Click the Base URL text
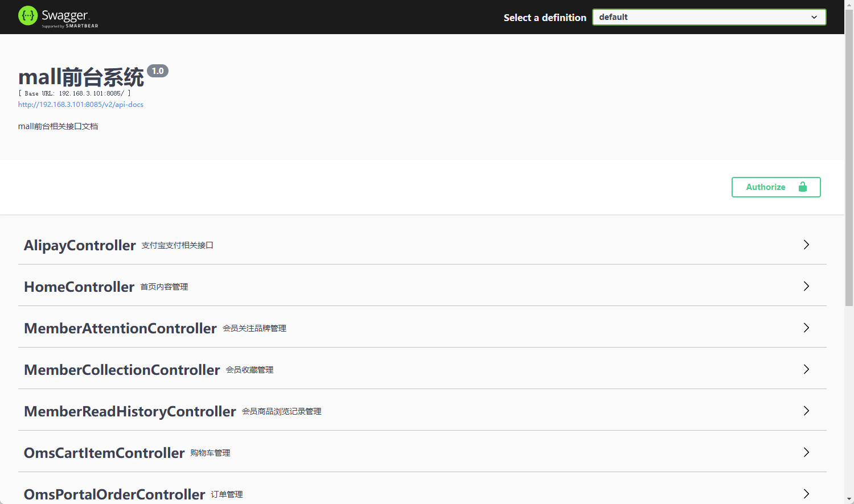 75,93
